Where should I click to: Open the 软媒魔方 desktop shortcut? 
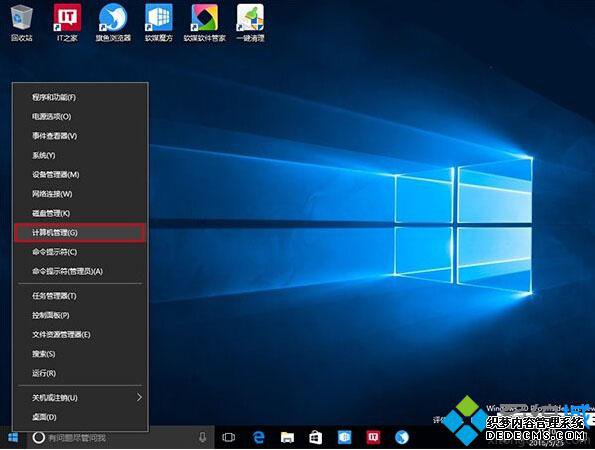(x=159, y=22)
